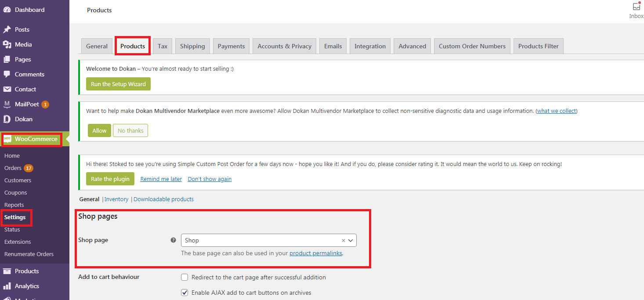Open the Renumerate Orders submenu item
This screenshot has width=644, height=300.
click(29, 254)
